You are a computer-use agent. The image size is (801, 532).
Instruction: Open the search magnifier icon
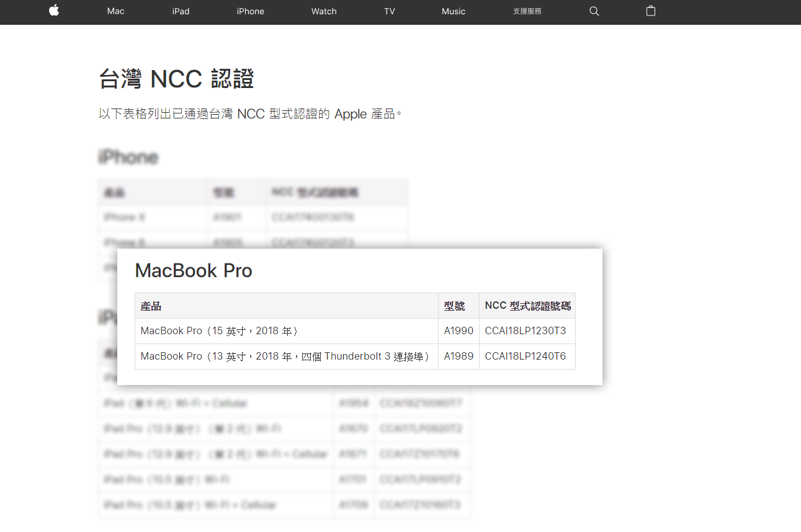594,11
